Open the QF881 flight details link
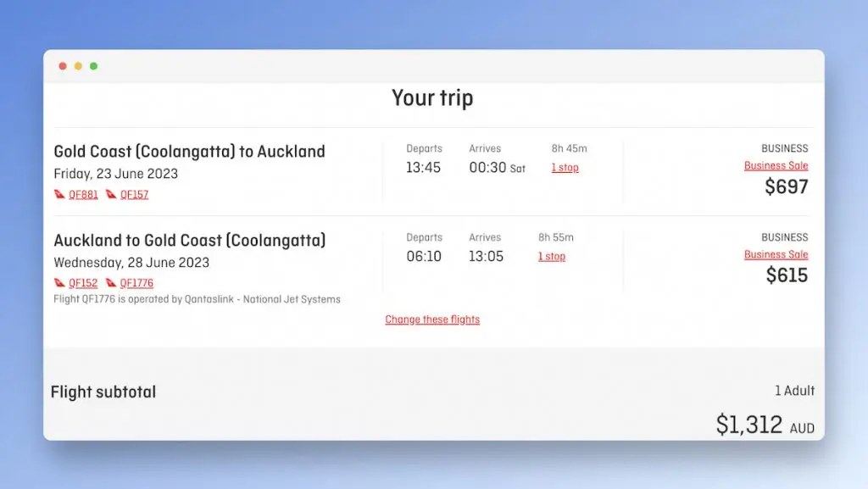This screenshot has width=868, height=489. click(x=83, y=195)
